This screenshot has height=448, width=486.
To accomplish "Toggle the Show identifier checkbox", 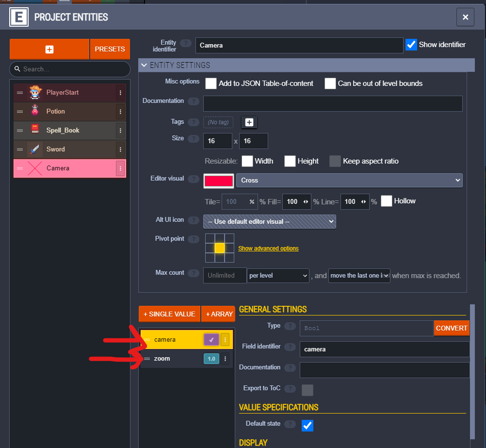I will pos(411,45).
